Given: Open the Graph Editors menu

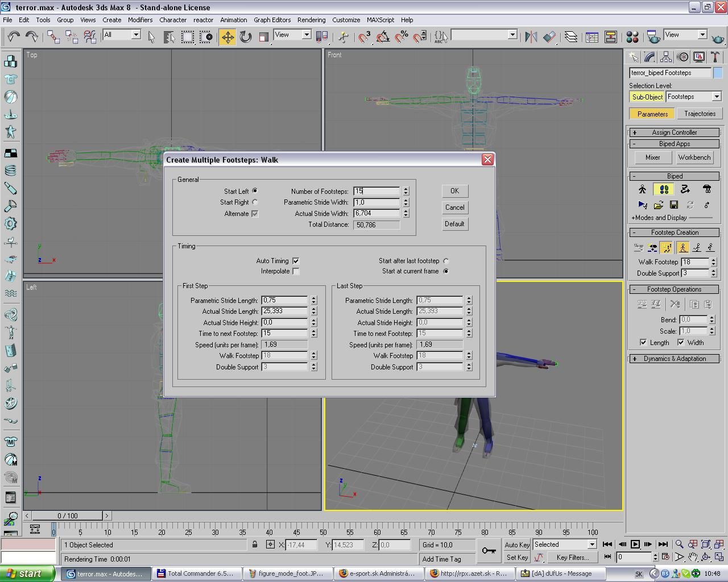Looking at the screenshot, I should click(272, 20).
